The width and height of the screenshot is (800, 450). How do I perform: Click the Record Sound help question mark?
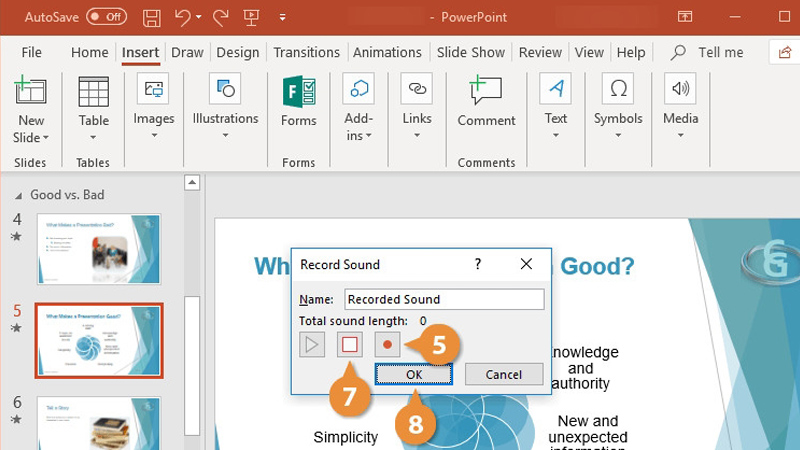(x=478, y=264)
